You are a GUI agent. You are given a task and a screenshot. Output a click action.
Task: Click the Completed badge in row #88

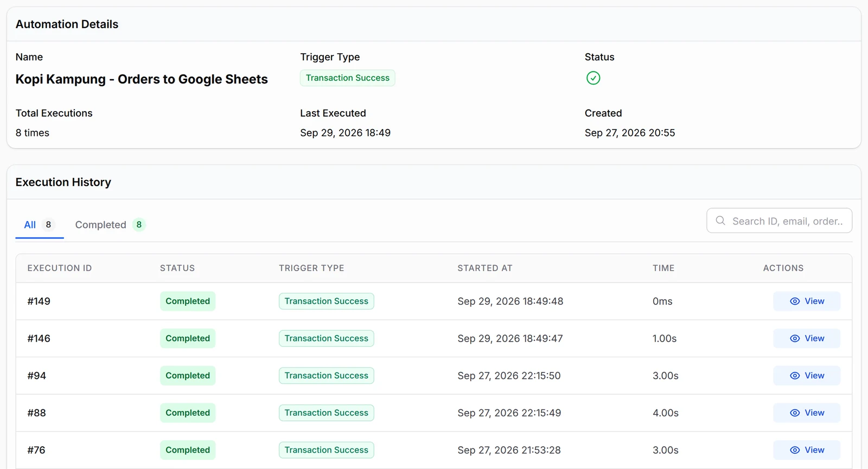pos(188,413)
